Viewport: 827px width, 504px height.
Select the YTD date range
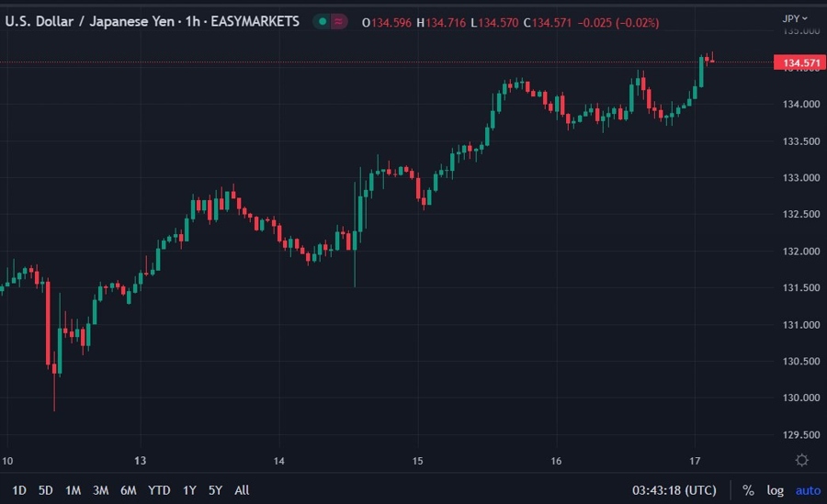point(159,490)
